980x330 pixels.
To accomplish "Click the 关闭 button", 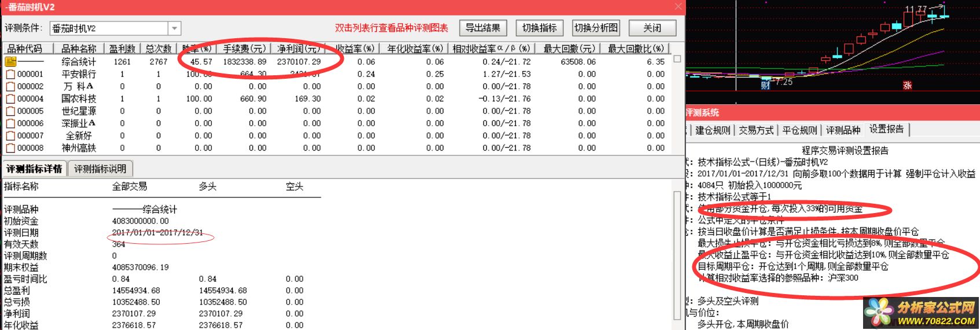I will point(652,28).
